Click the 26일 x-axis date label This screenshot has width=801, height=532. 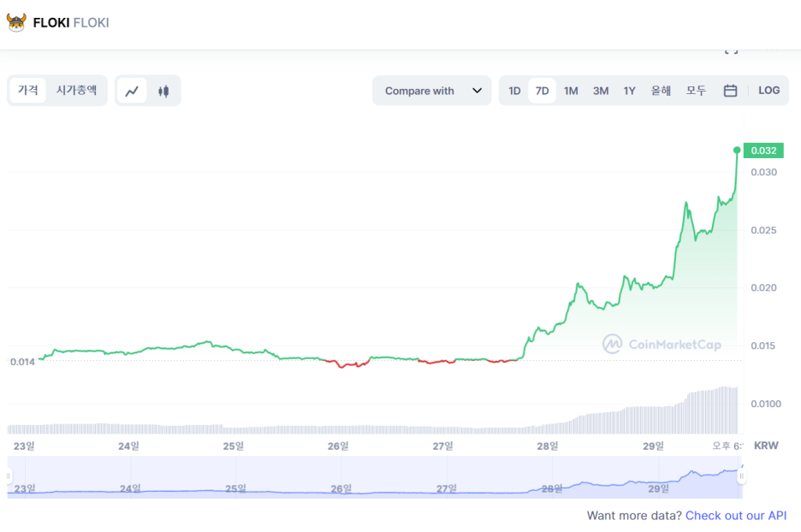(338, 446)
